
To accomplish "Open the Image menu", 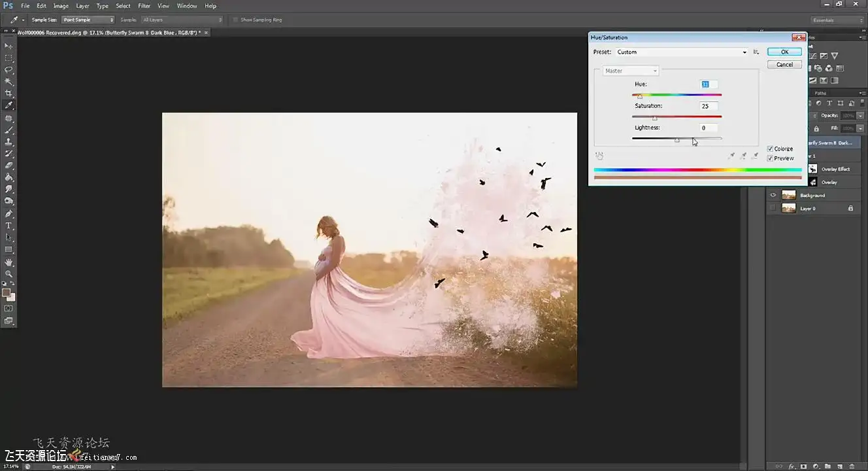I will [61, 6].
